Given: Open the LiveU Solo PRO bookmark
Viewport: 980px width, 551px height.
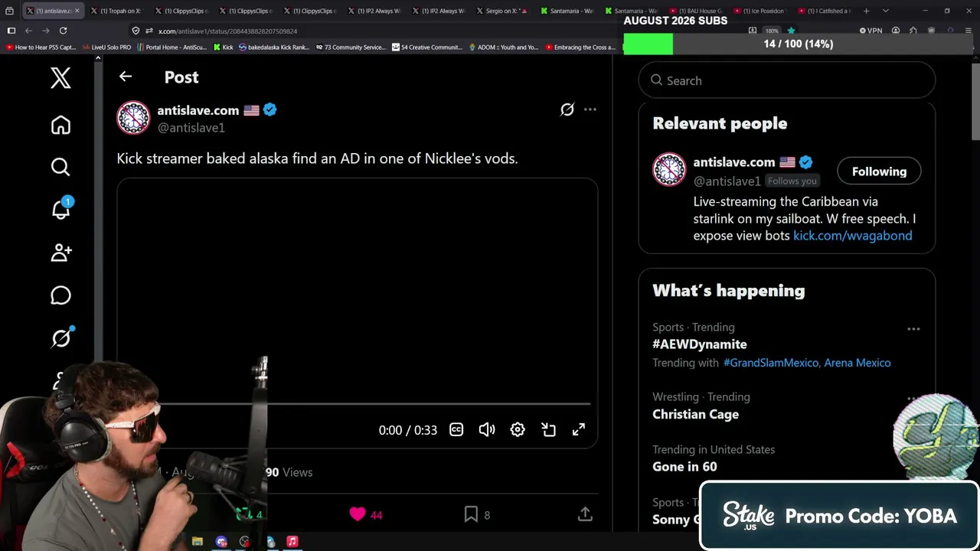Looking at the screenshot, I should tap(106, 47).
